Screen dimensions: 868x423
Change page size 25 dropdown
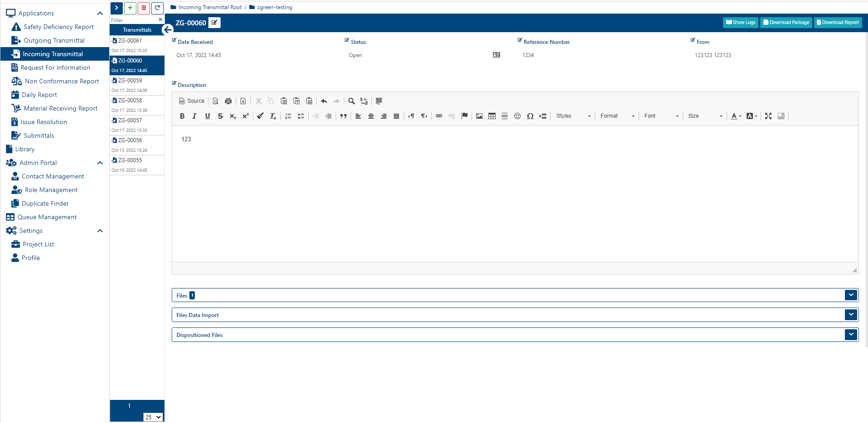(153, 417)
